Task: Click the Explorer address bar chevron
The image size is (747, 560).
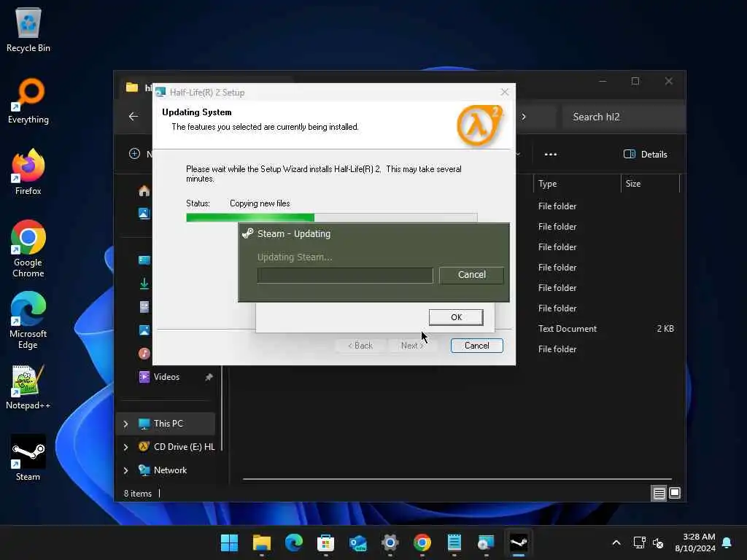Action: coord(524,117)
